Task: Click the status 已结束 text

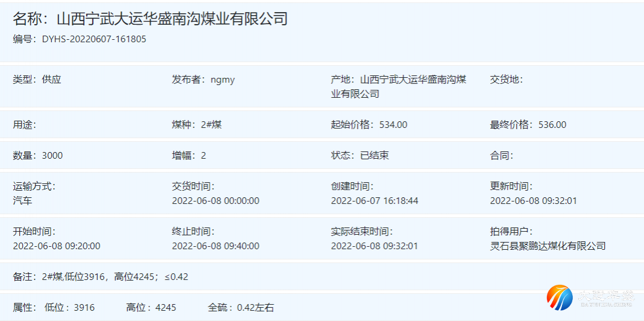Action: click(374, 156)
